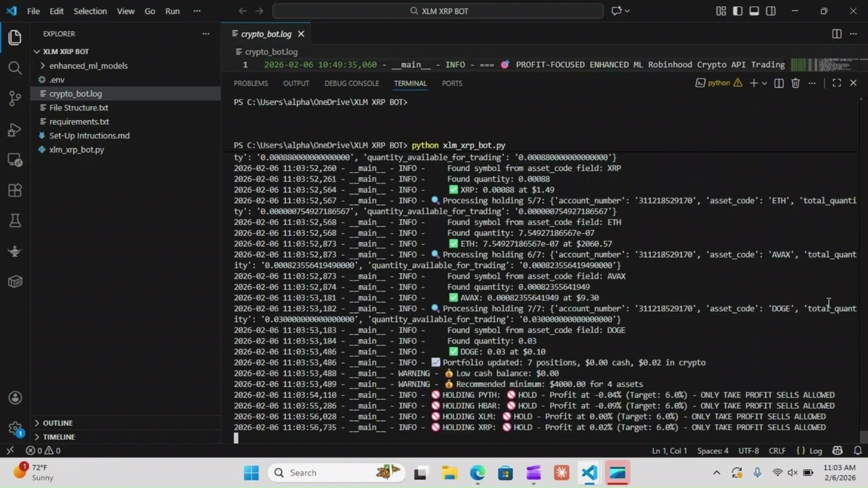Switch to Debug Console tab

352,83
